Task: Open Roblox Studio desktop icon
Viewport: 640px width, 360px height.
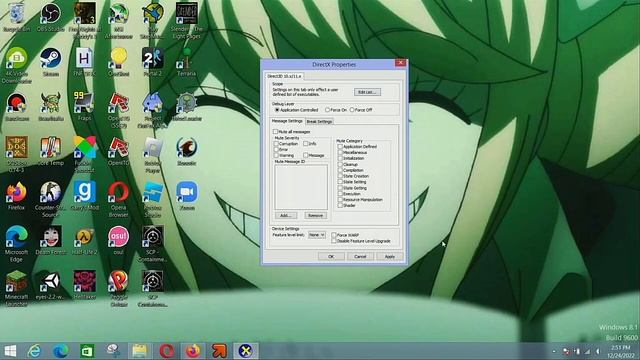Action: pyautogui.click(x=152, y=199)
